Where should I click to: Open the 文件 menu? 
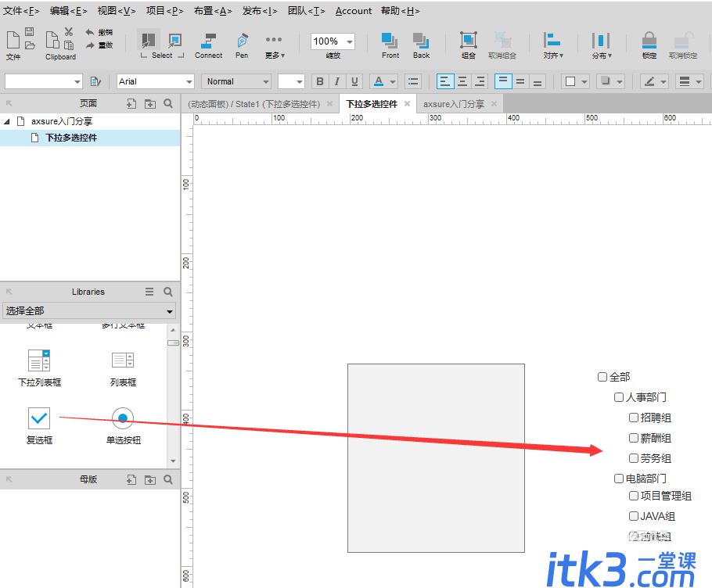pos(21,11)
